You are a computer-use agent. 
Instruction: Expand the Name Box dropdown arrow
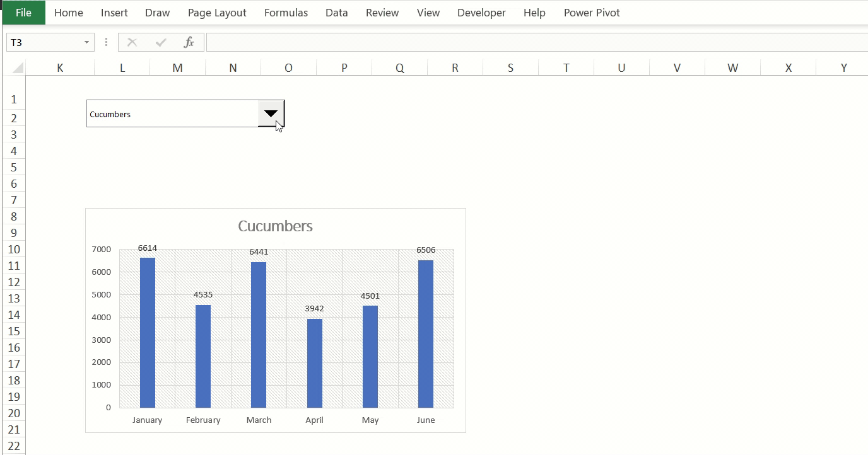tap(86, 42)
